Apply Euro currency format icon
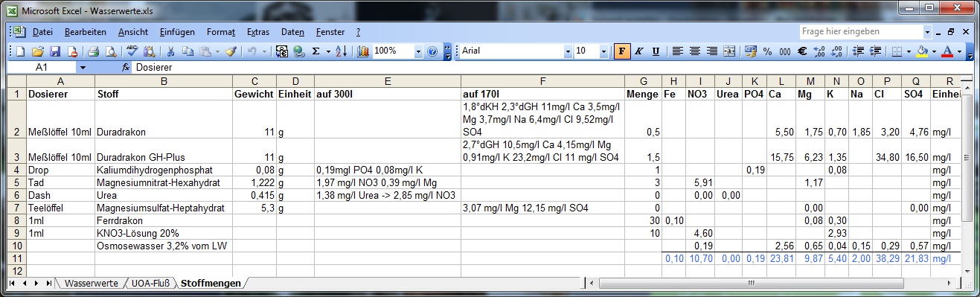This screenshot has height=297, width=980. (802, 51)
